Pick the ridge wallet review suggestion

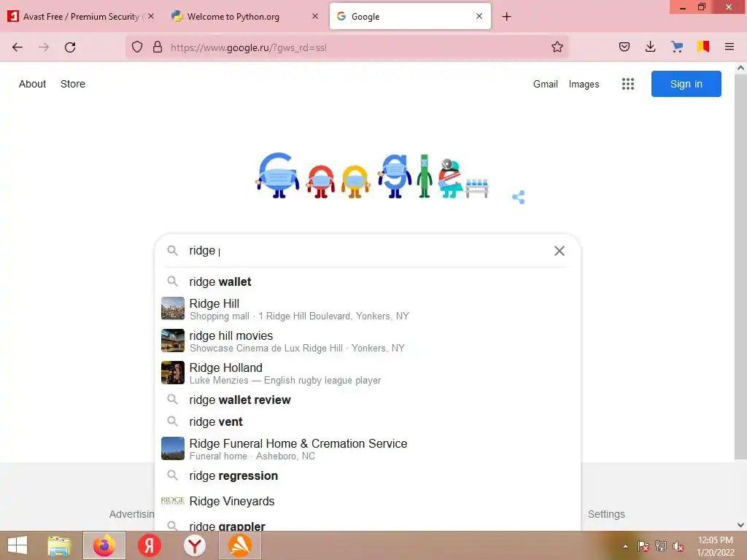(368, 400)
